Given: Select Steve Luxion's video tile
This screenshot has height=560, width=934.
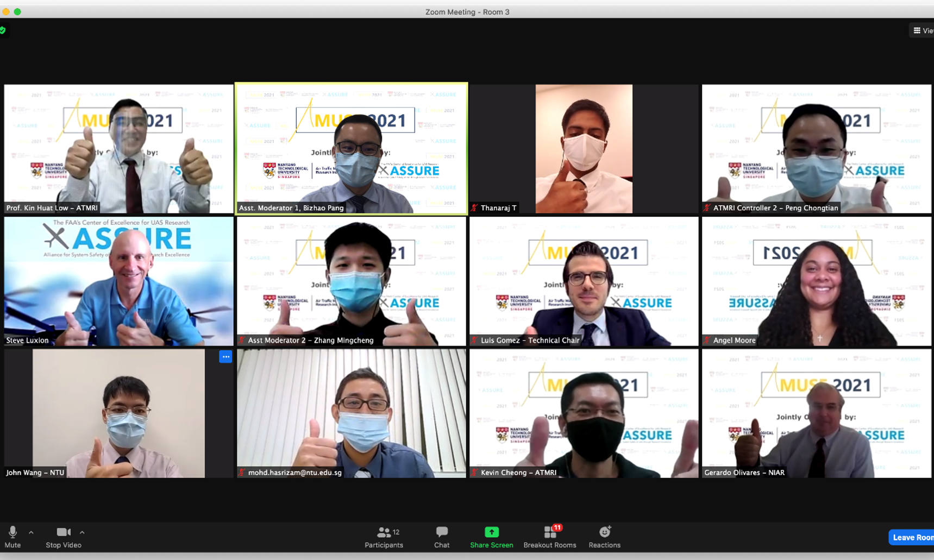Looking at the screenshot, I should pyautogui.click(x=118, y=281).
